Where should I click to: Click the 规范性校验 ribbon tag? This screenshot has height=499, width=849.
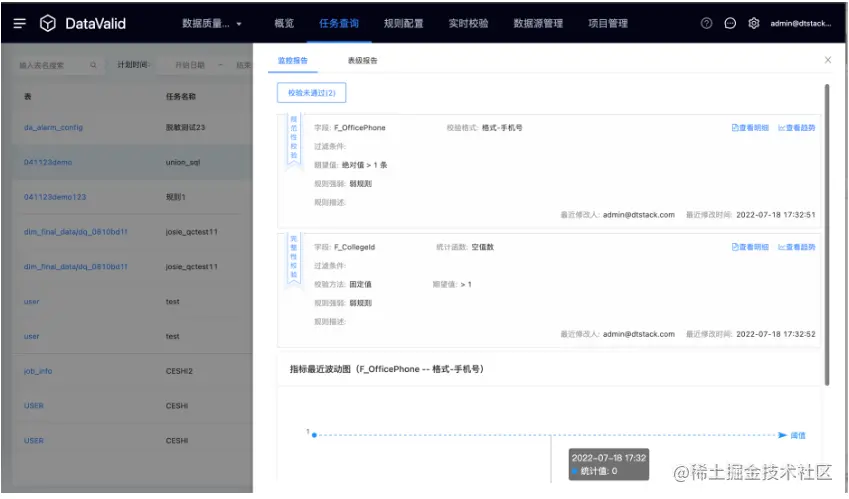293,139
